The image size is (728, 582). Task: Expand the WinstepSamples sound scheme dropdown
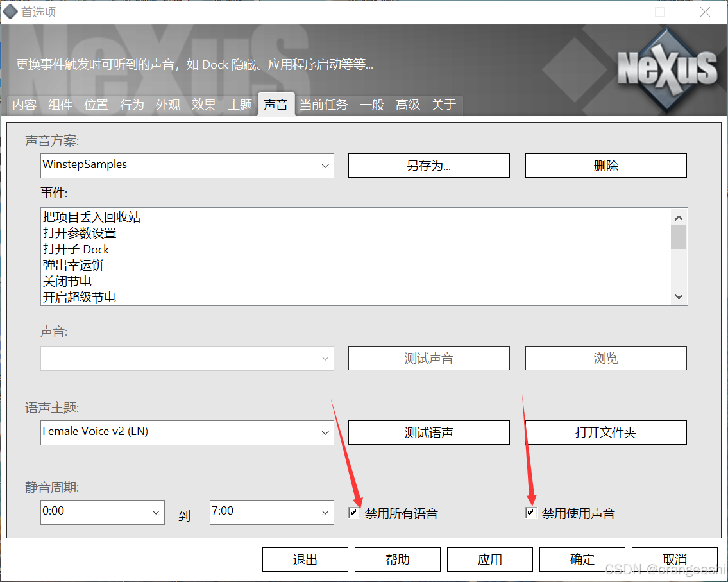tap(187, 166)
